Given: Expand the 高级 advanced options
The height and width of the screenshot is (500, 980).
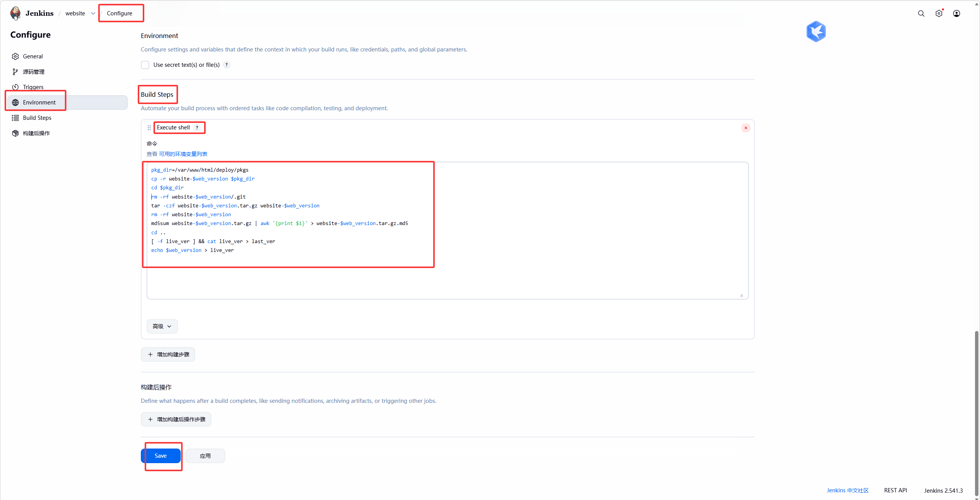Looking at the screenshot, I should [x=162, y=326].
